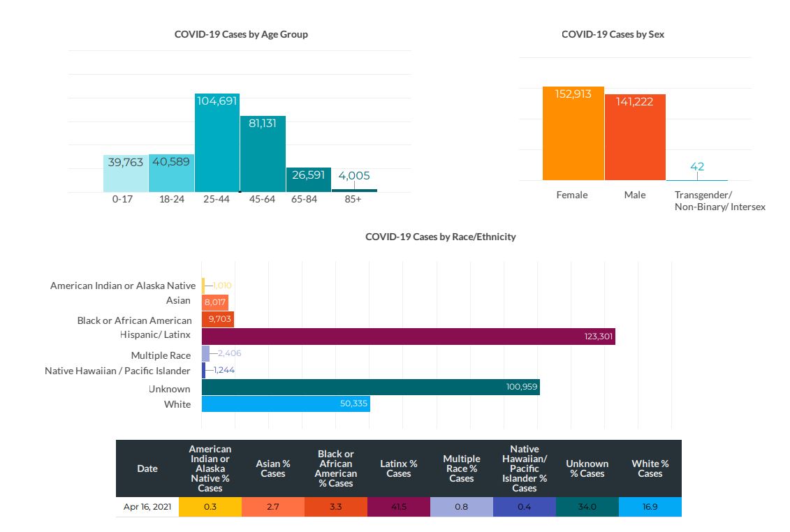Click the COVID-19 Cases by Race/Ethnicity title
The width and height of the screenshot is (790, 532).
click(x=440, y=237)
